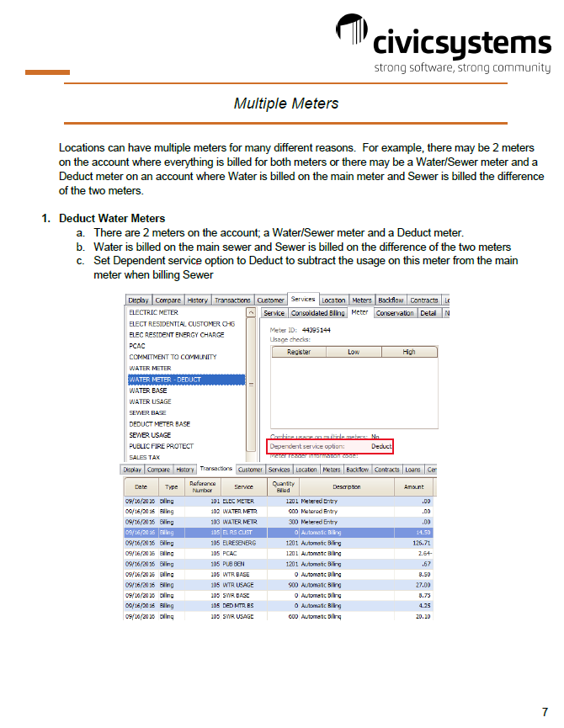
Task: Open Services tab in the services screenshot
Action: 303,299
